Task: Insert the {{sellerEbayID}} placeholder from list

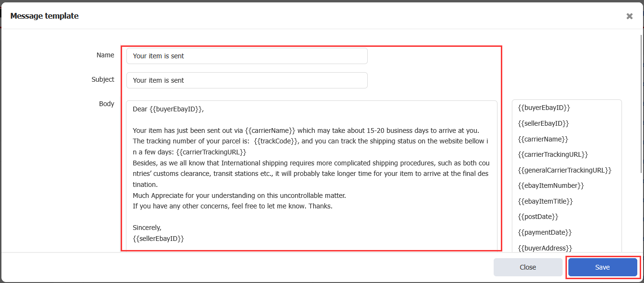Action: click(543, 123)
